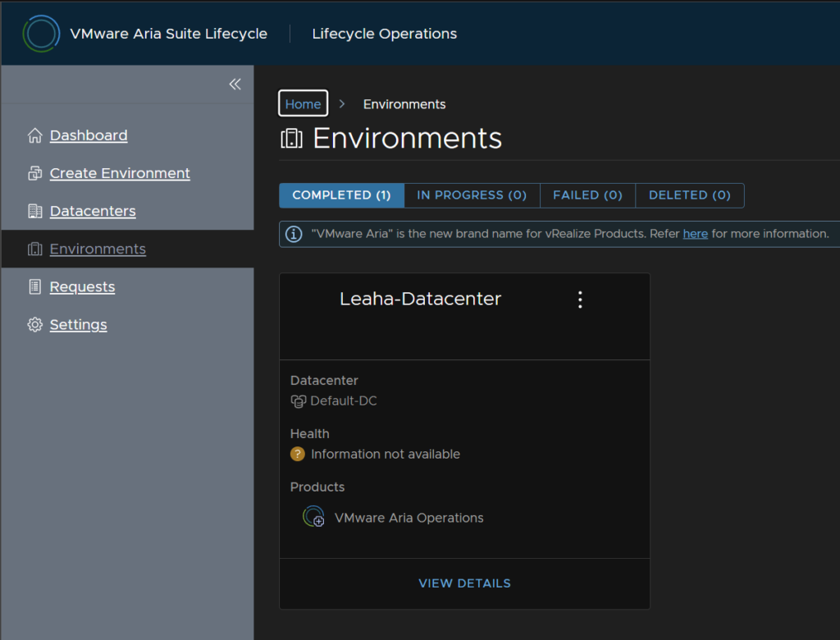Click the VMware Aria Suite Lifecycle logo

coord(41,34)
